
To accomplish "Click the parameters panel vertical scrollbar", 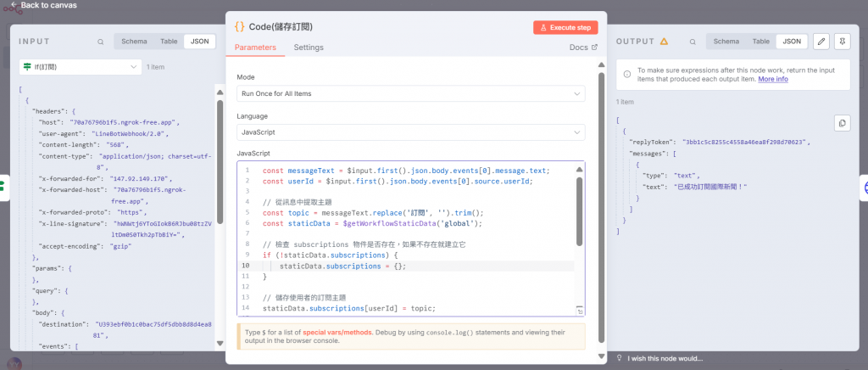I will pos(601,208).
